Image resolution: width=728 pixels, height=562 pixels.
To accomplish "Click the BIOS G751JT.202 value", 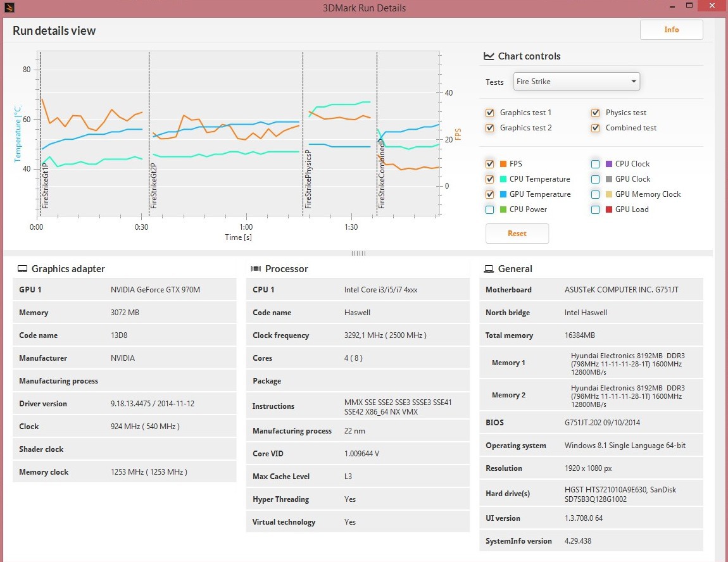I will pos(602,422).
